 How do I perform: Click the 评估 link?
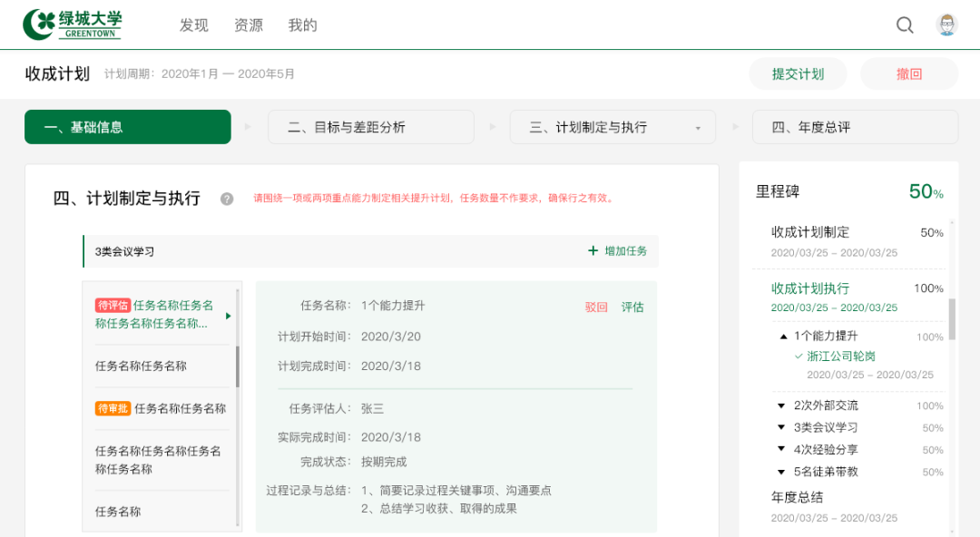(632, 308)
